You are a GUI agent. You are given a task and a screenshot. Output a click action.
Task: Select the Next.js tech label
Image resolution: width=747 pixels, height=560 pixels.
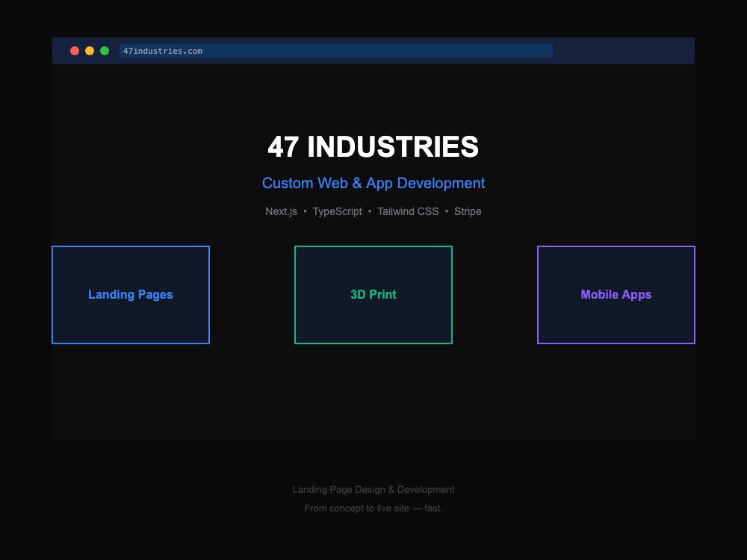click(281, 211)
